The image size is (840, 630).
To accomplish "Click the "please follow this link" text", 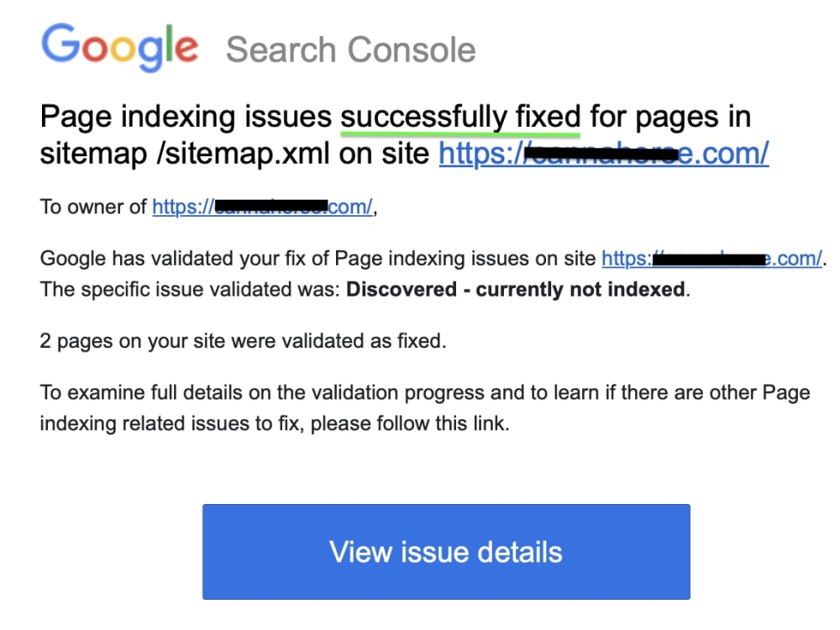I will point(409,423).
